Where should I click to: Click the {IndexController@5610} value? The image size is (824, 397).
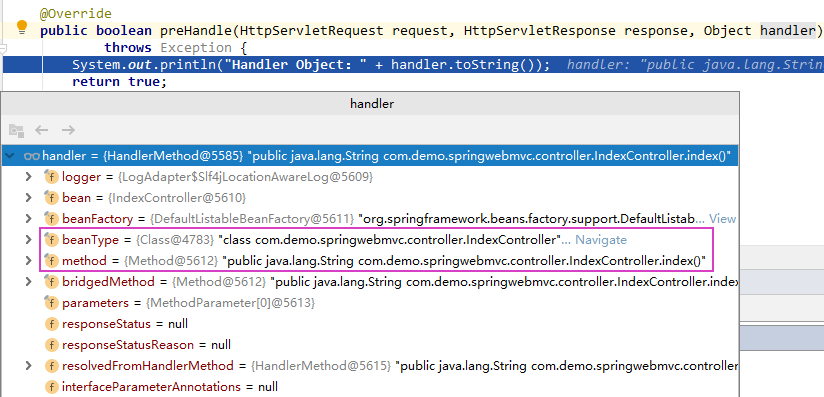coord(177,198)
